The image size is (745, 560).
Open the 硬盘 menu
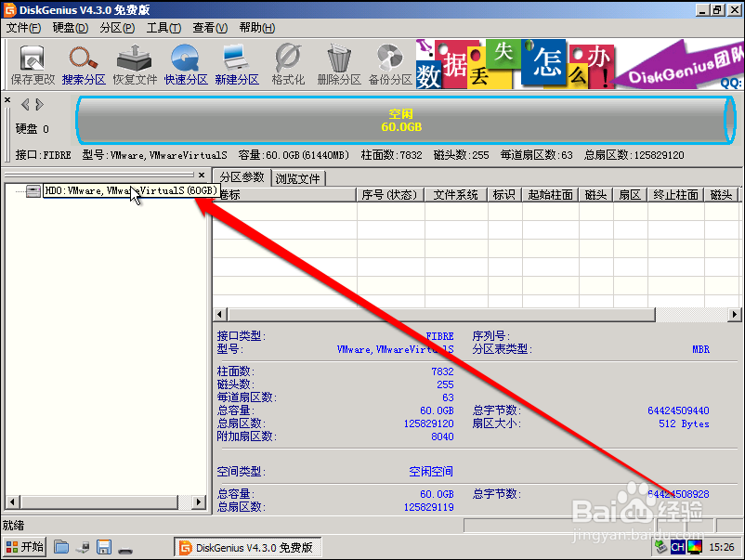[x=69, y=28]
